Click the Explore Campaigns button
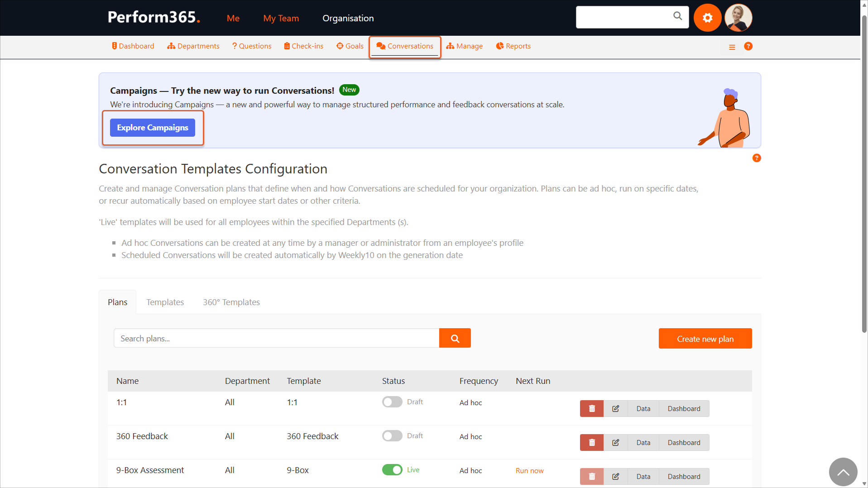Screen dimensions: 868x488 tap(152, 128)
